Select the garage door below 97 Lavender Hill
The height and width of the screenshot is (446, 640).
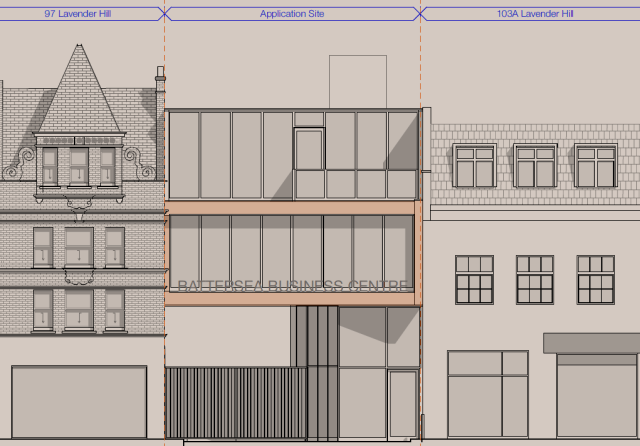(79, 401)
